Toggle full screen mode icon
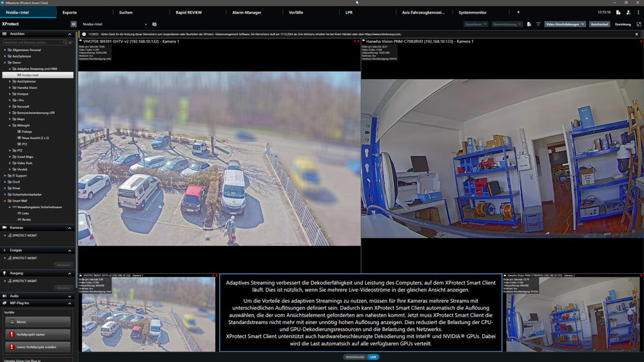 coord(639,24)
